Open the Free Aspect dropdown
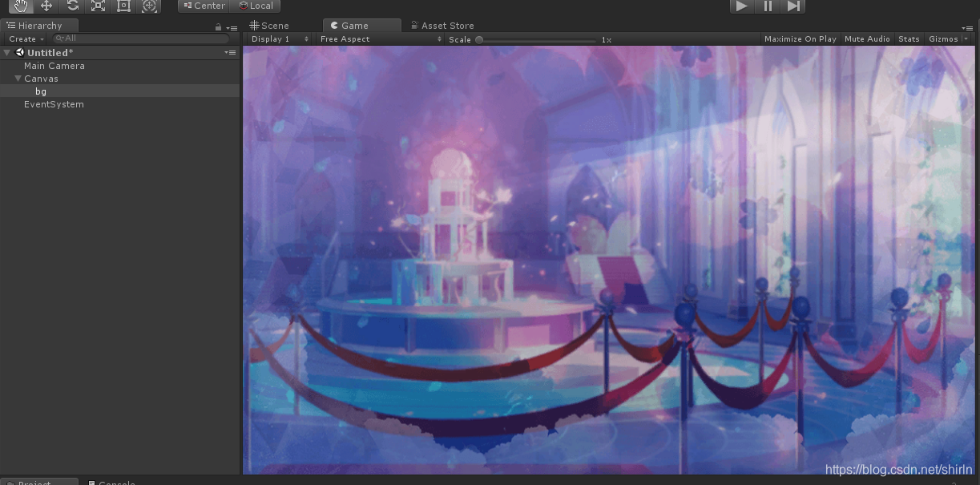 pos(380,39)
